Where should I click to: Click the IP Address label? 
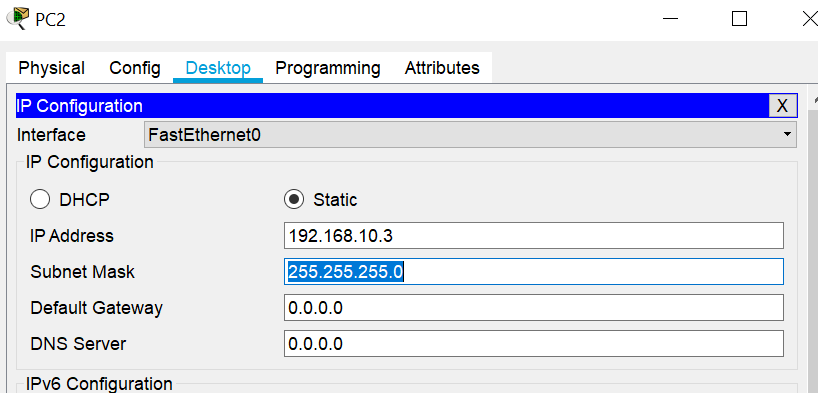(72, 236)
